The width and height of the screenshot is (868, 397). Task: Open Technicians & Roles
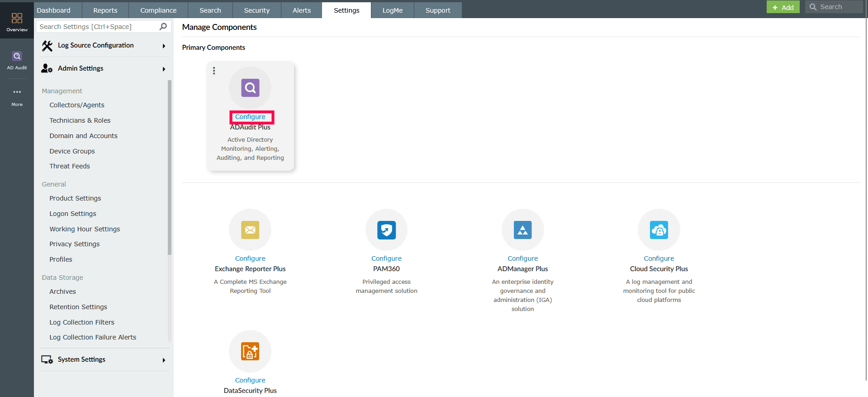80,120
